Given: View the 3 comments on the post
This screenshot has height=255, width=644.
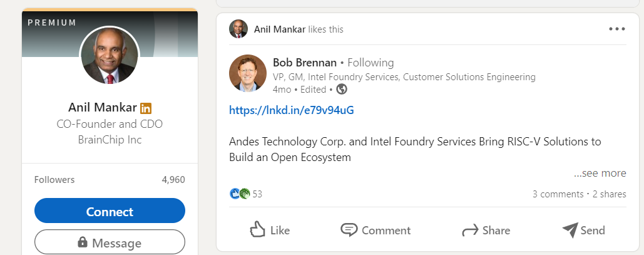Looking at the screenshot, I should [558, 194].
